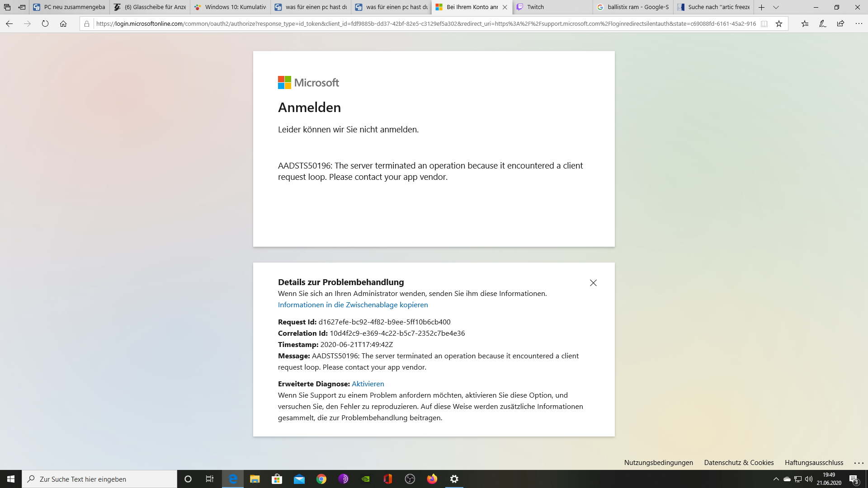The image size is (868, 488).
Task: Expand footer more options ellipsis
Action: click(x=859, y=463)
